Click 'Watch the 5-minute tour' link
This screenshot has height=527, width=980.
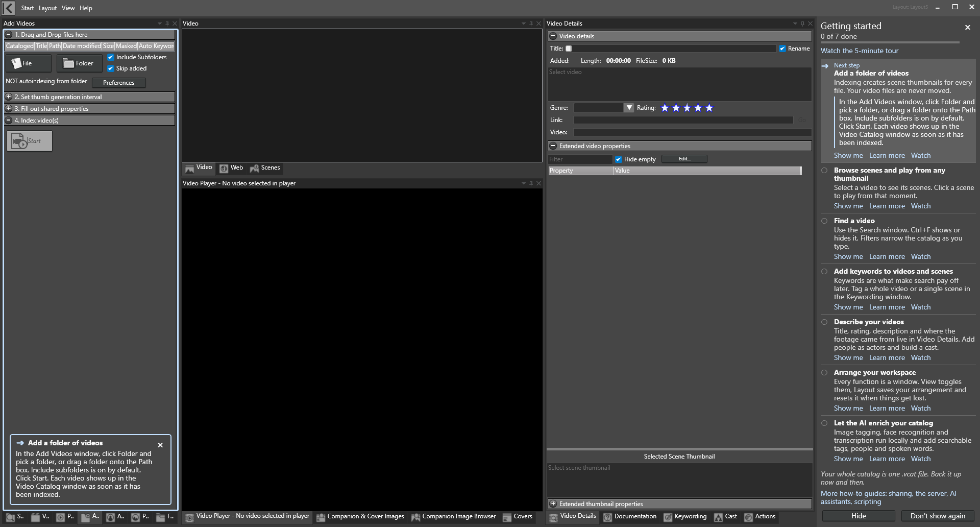tap(860, 51)
